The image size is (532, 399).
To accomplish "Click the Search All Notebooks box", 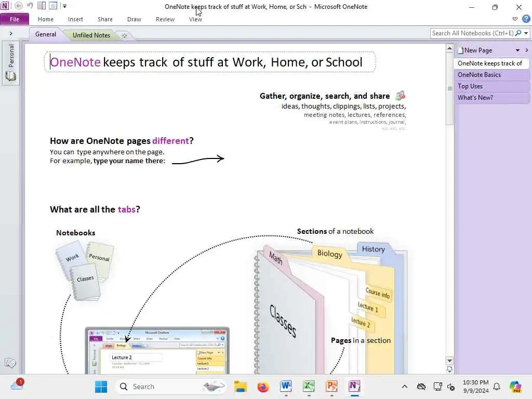I will tap(472, 33).
